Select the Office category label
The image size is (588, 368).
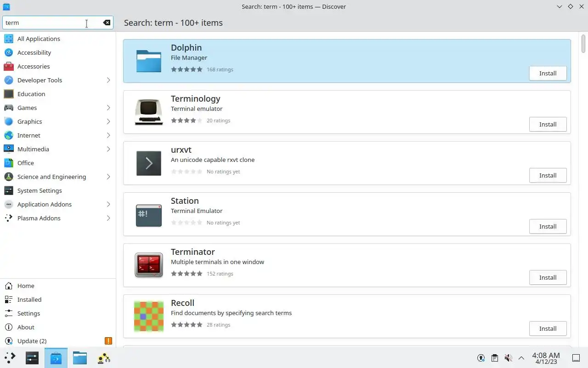[26, 163]
